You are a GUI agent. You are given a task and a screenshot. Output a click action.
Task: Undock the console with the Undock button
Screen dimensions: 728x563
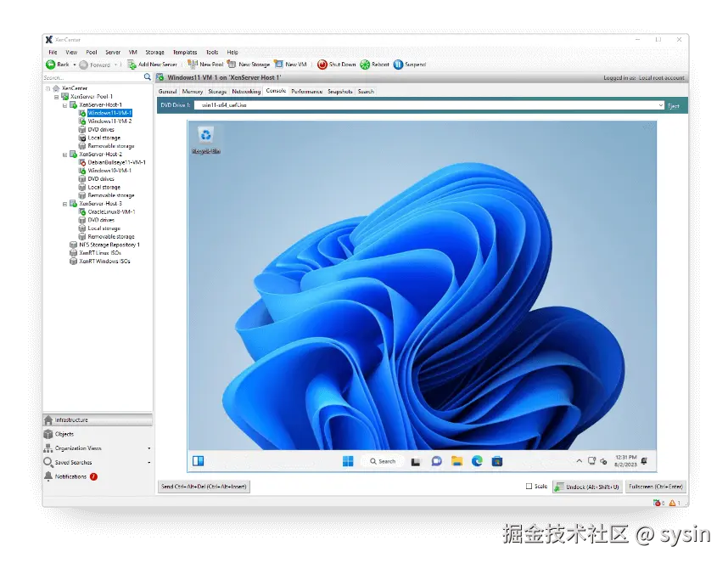coord(586,487)
